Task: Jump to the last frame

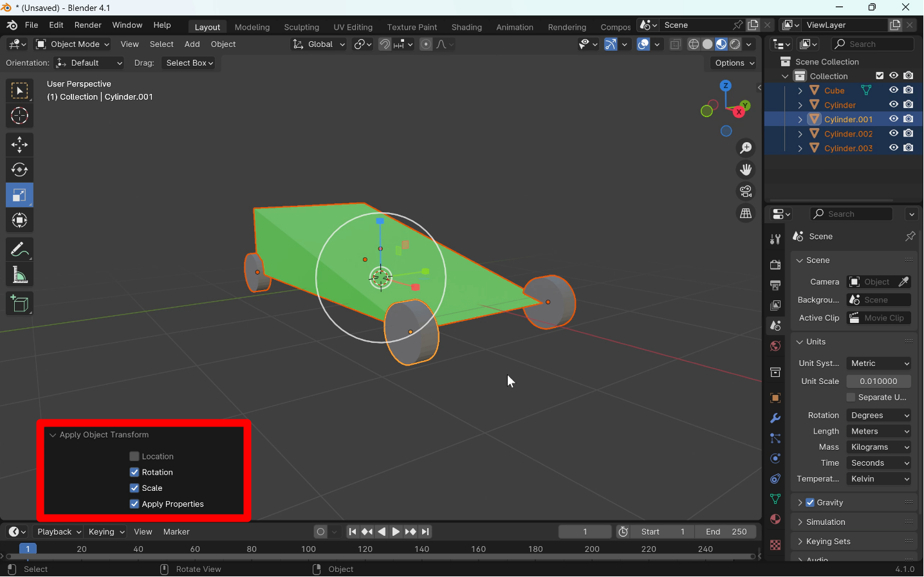Action: tap(425, 532)
